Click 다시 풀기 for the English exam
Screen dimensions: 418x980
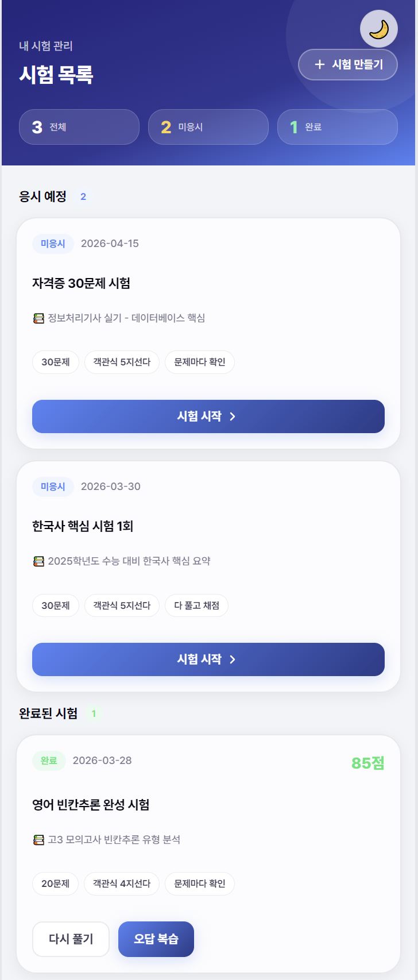coord(71,939)
